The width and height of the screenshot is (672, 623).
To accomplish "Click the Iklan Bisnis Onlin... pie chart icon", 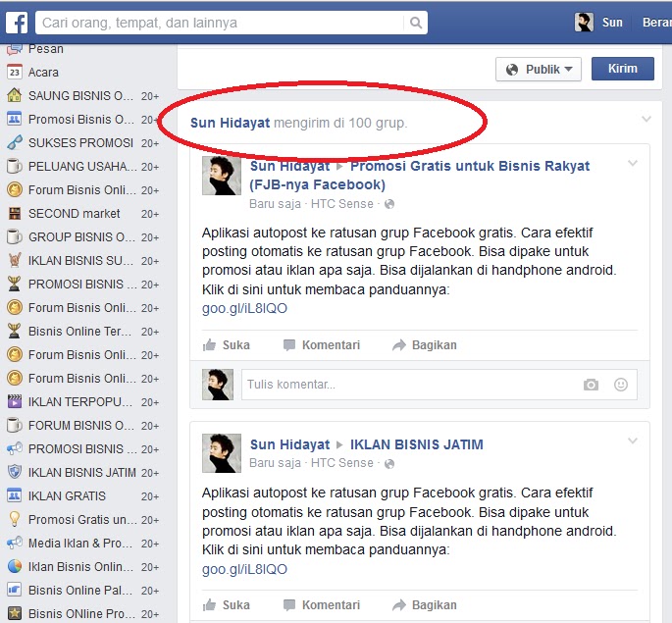I will click(x=14, y=566).
